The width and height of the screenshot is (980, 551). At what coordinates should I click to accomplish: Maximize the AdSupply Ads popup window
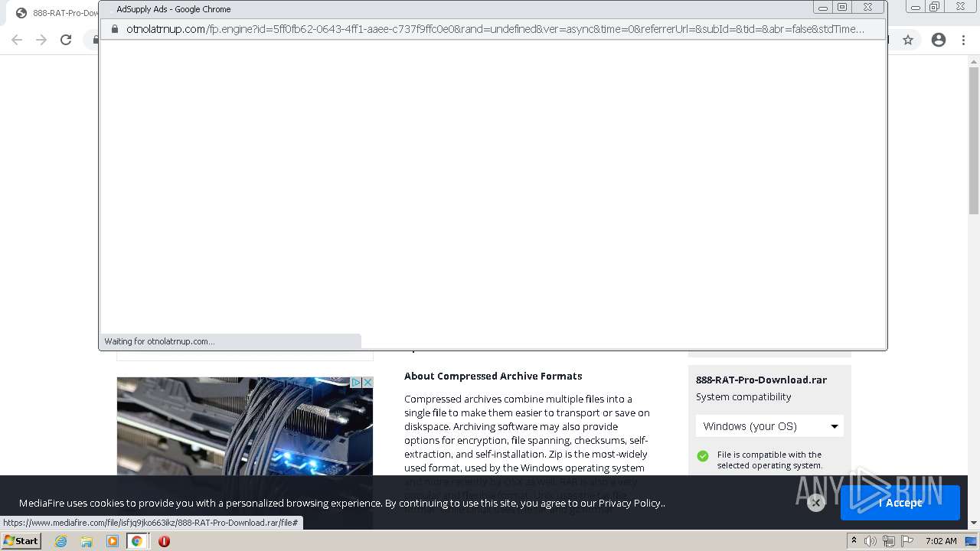tap(842, 8)
